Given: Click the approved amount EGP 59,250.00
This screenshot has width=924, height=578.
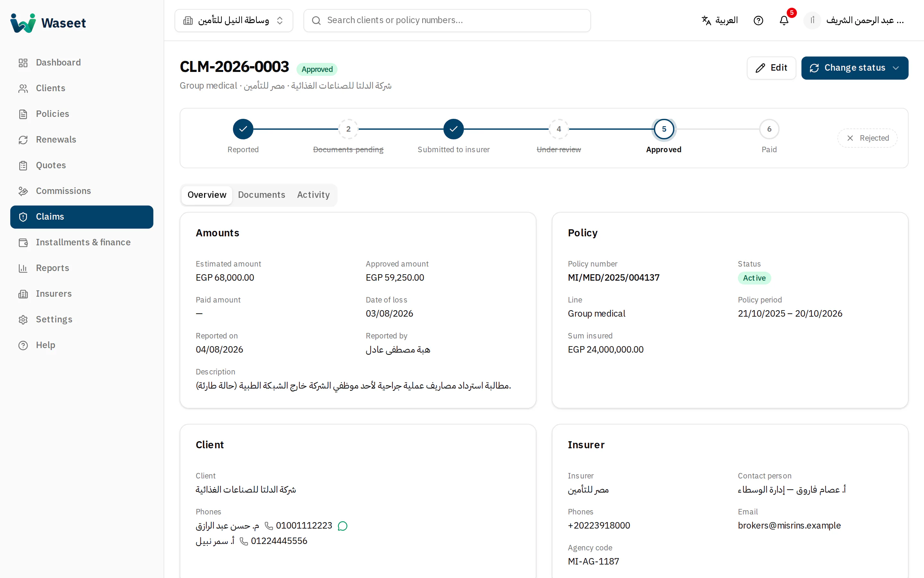Looking at the screenshot, I should pyautogui.click(x=395, y=277).
